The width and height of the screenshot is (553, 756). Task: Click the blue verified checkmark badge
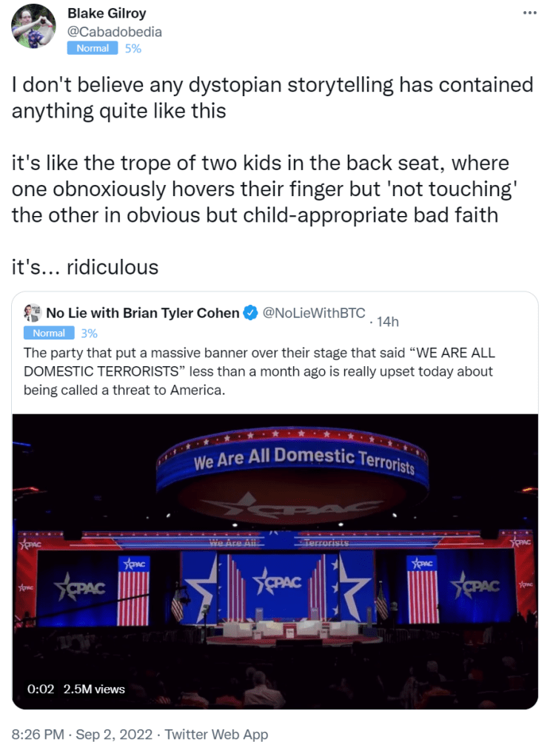pyautogui.click(x=250, y=313)
